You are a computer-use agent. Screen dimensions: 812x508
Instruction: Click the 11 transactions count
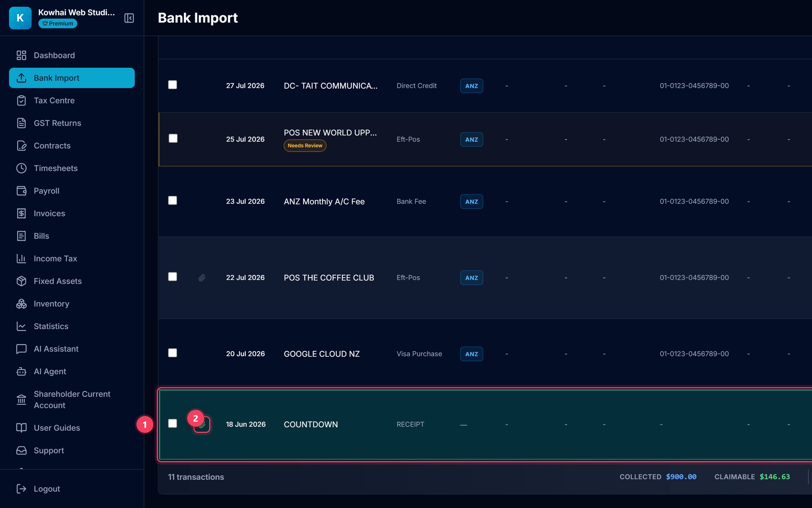[x=196, y=477]
